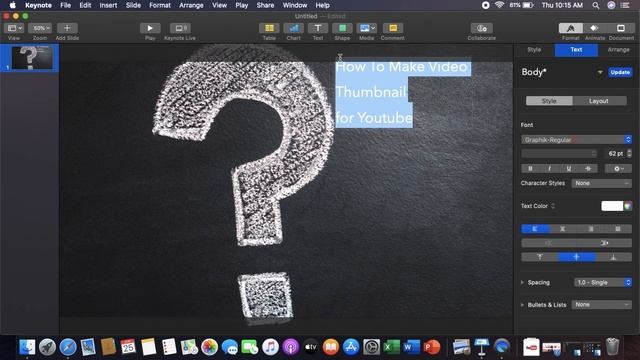
Task: Click the Wi-Fi status icon
Action: pos(499,5)
